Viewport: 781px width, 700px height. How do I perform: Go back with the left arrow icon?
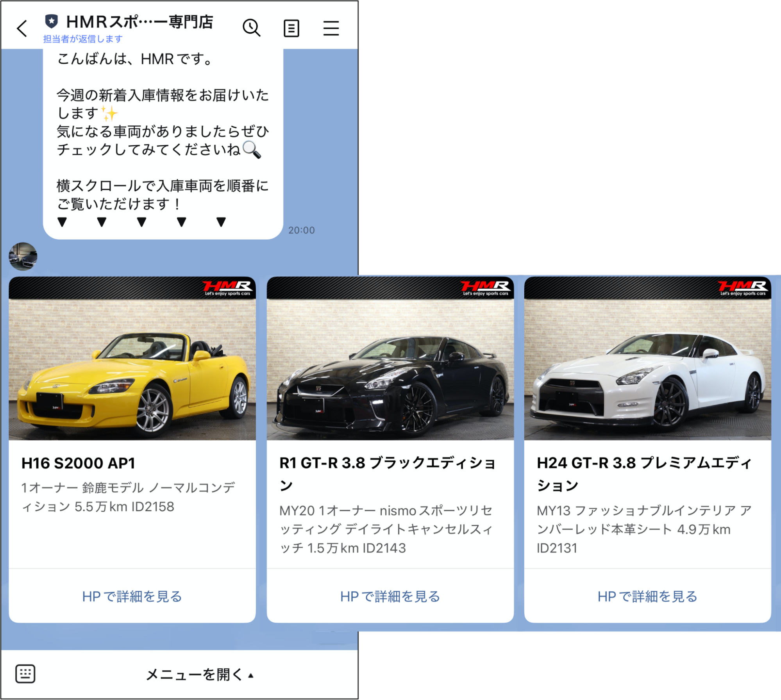tap(22, 28)
